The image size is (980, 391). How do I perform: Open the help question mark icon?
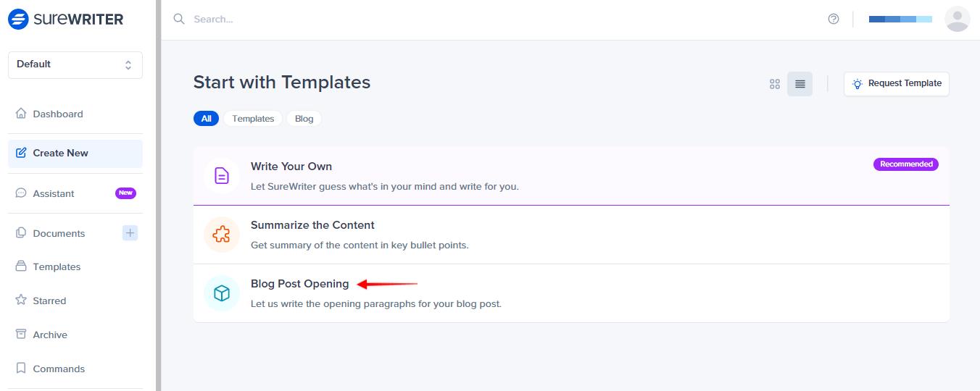click(x=834, y=20)
